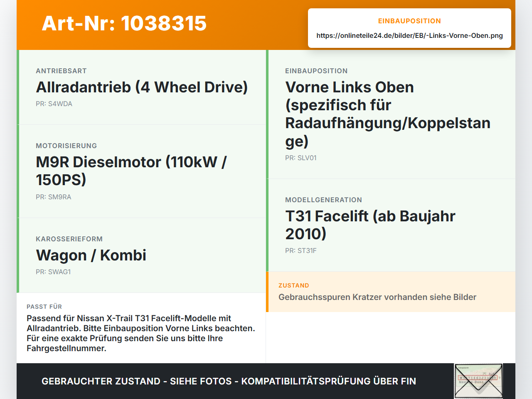Click the ZUSTAND label
The image size is (532, 399).
click(x=294, y=285)
